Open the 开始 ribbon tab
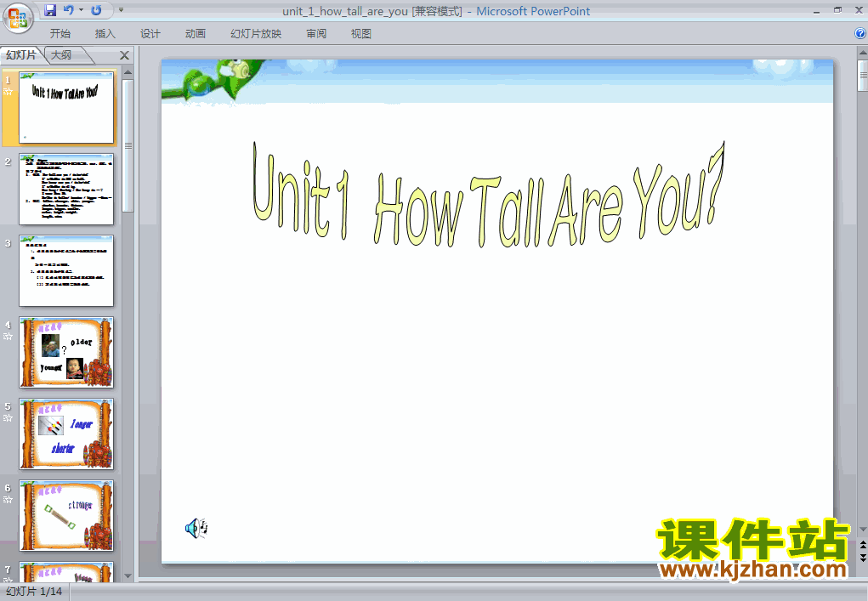 tap(60, 34)
